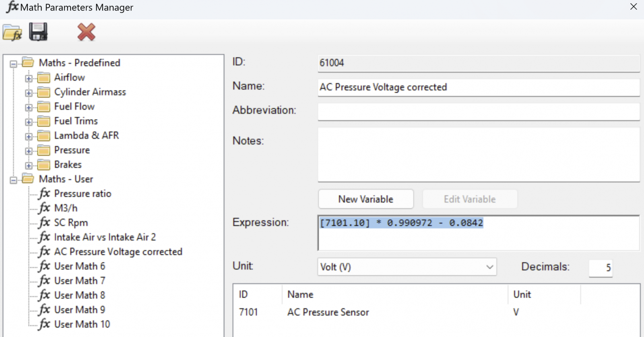Select M3/h math item
644x337 pixels.
[x=66, y=208]
